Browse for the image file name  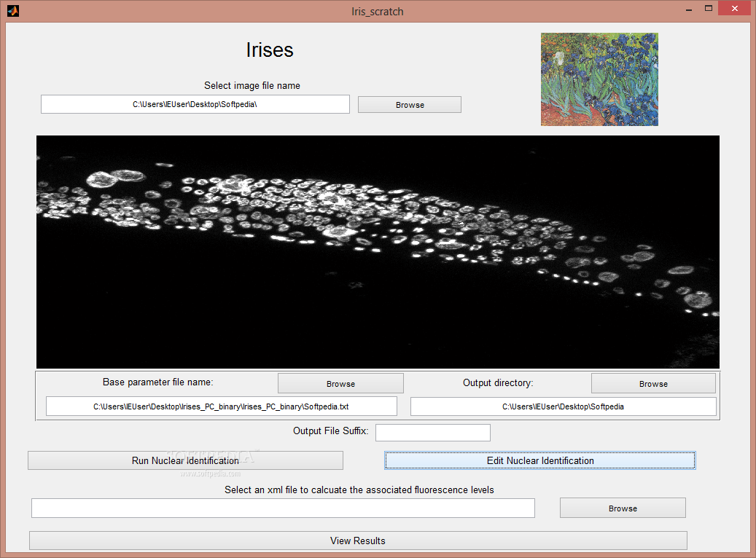[x=409, y=105]
